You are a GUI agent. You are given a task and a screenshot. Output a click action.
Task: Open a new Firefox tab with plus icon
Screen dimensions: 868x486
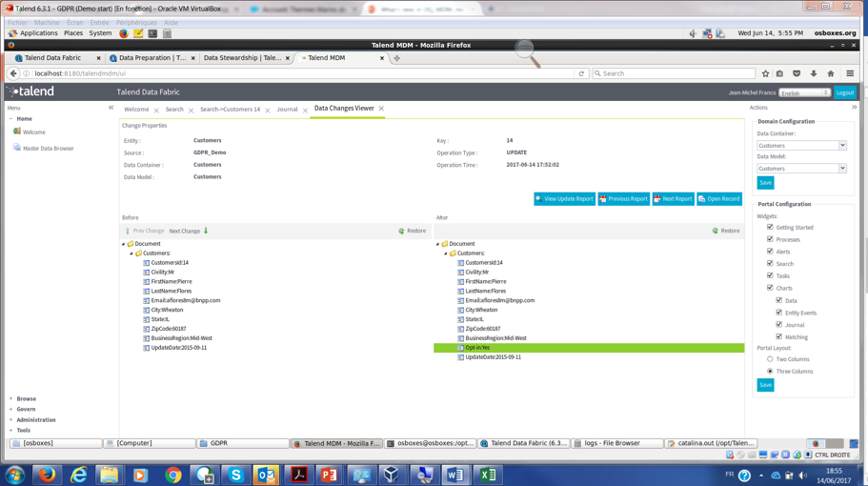tap(396, 58)
